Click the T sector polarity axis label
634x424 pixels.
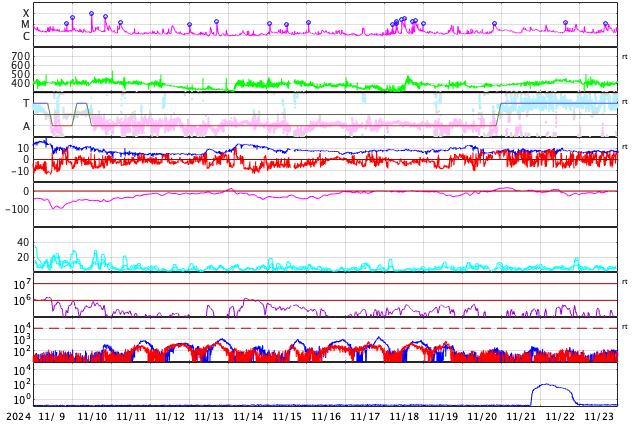[26, 103]
